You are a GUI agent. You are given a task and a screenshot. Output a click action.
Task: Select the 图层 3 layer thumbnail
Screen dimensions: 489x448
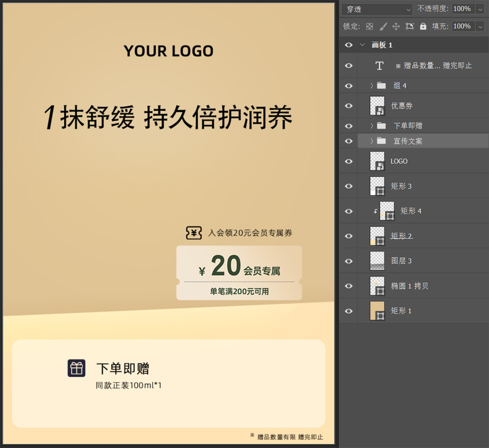click(377, 261)
